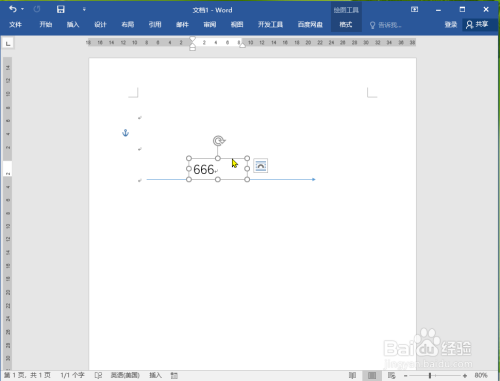Click the middle-right sizing handle of text box
Screen dimensions: 500x381
pyautogui.click(x=247, y=169)
